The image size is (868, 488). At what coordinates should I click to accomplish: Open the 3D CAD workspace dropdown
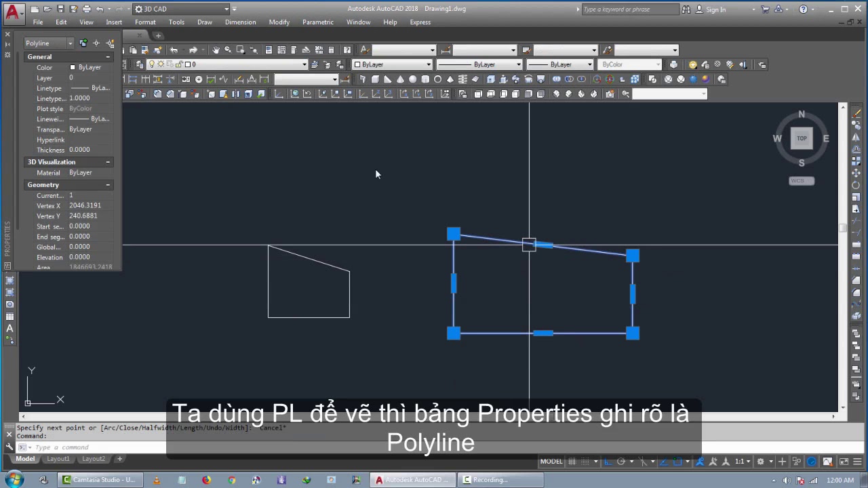(182, 9)
